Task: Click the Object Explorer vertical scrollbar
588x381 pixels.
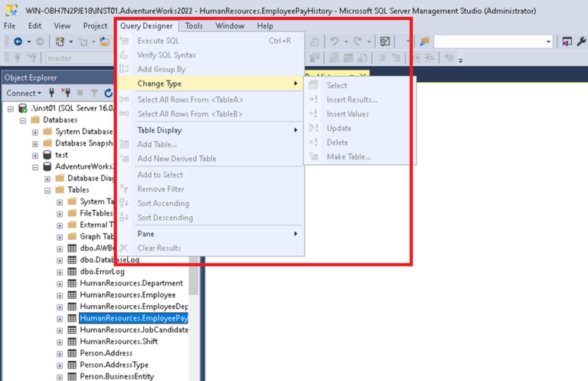Action: [194, 284]
